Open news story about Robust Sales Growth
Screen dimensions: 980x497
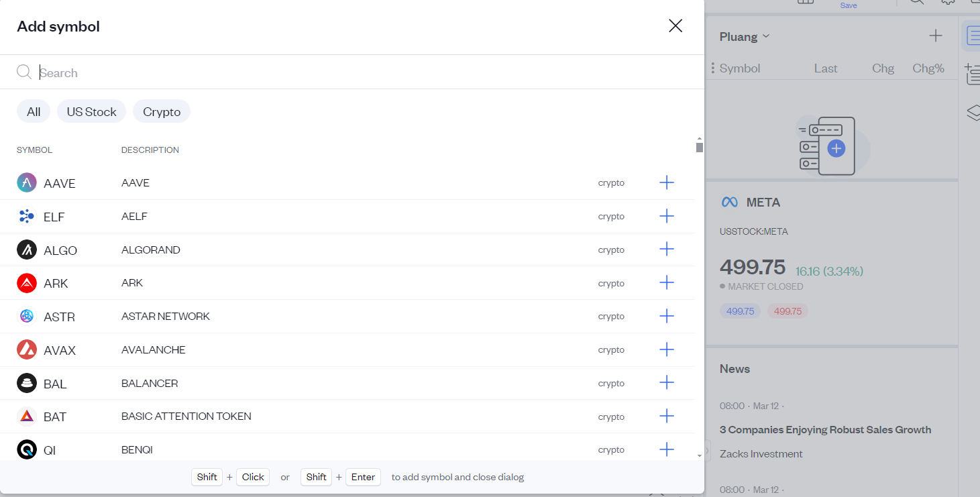pos(825,429)
